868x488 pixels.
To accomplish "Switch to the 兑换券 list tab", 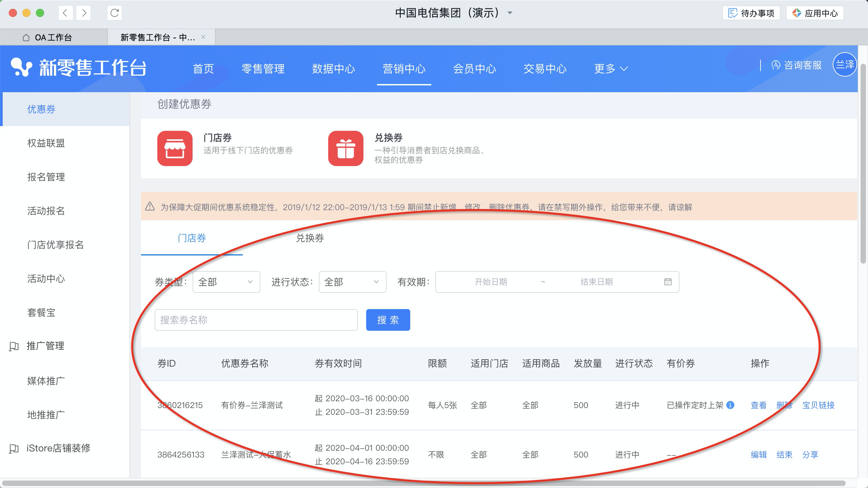I will click(x=310, y=238).
